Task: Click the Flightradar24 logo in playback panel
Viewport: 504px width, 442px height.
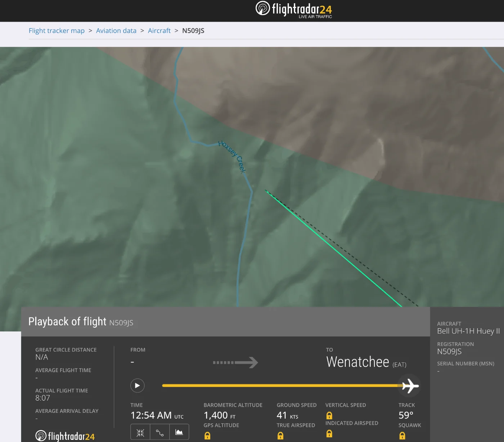Action: tap(65, 436)
